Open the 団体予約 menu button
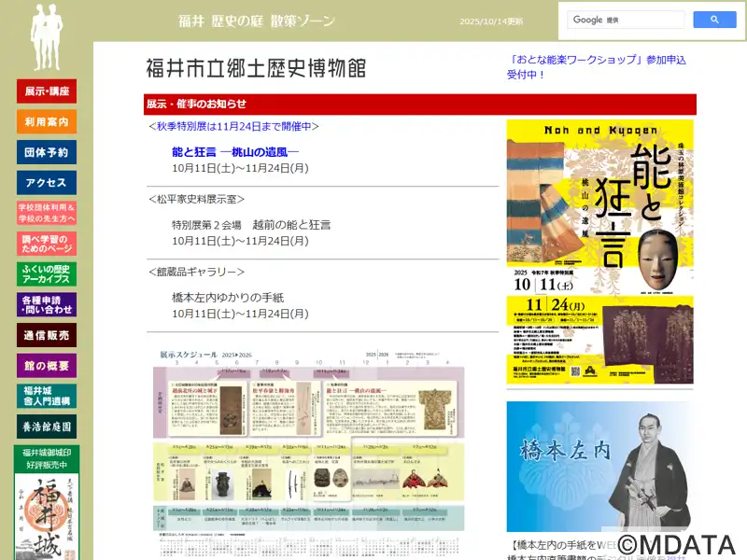The width and height of the screenshot is (747, 560). pos(47,152)
